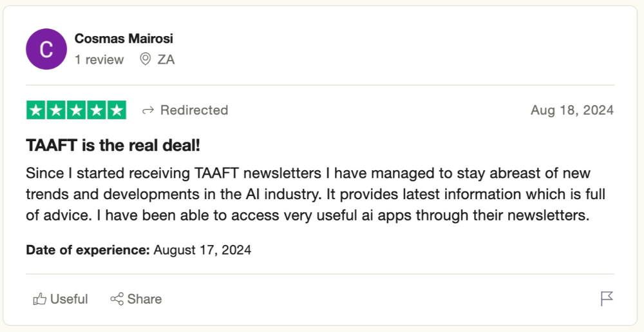
Task: Mark the review as Useful
Action: point(68,299)
